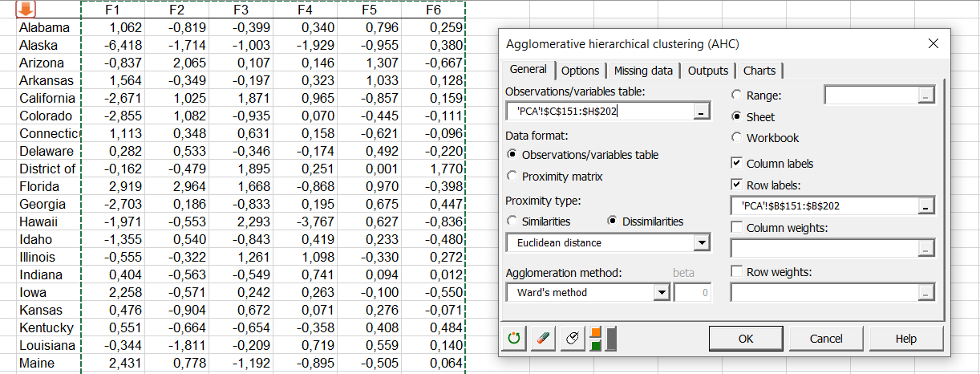Click the gray vertical bar icon
Viewport: 980px width, 374px height.
pos(611,339)
